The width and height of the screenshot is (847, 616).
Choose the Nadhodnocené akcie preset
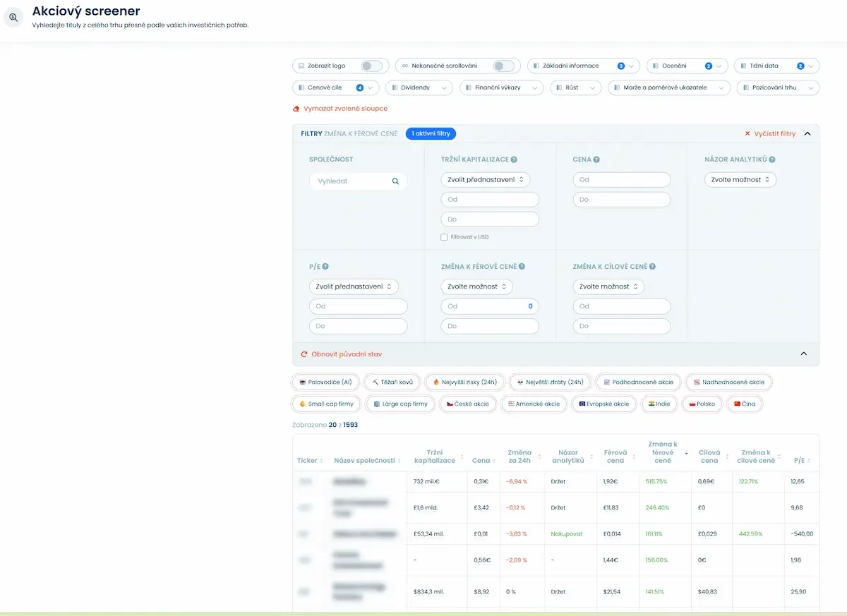pyautogui.click(x=729, y=382)
